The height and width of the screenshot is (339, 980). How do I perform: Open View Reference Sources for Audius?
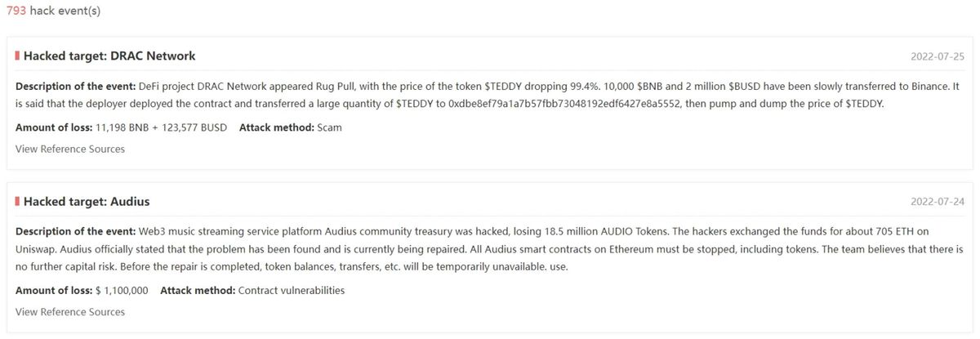click(x=70, y=312)
